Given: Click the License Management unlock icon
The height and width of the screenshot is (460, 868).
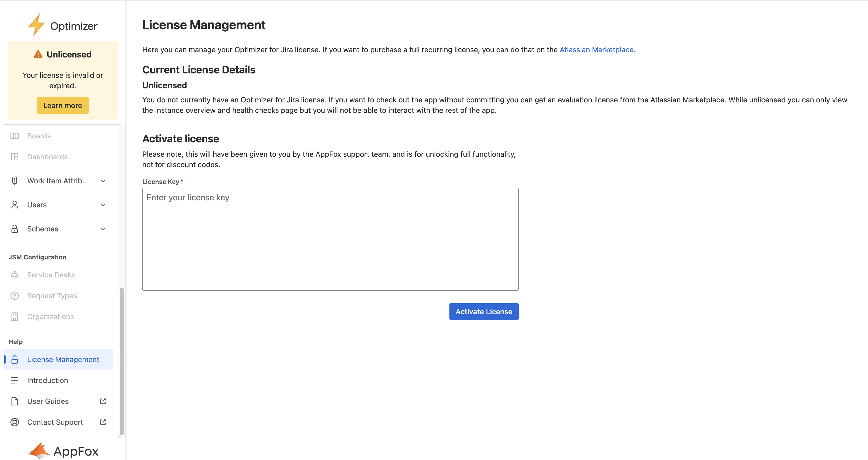Looking at the screenshot, I should 14,359.
